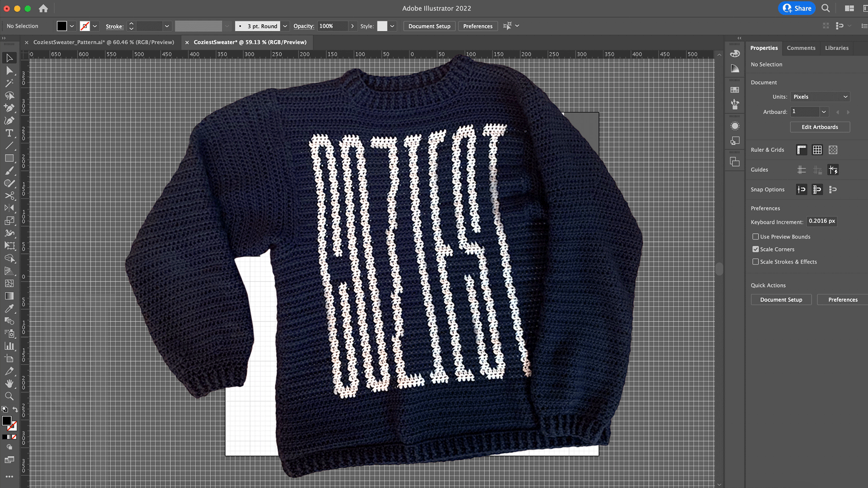The height and width of the screenshot is (488, 868).
Task: Open the Units Pixels dropdown
Action: tap(820, 97)
